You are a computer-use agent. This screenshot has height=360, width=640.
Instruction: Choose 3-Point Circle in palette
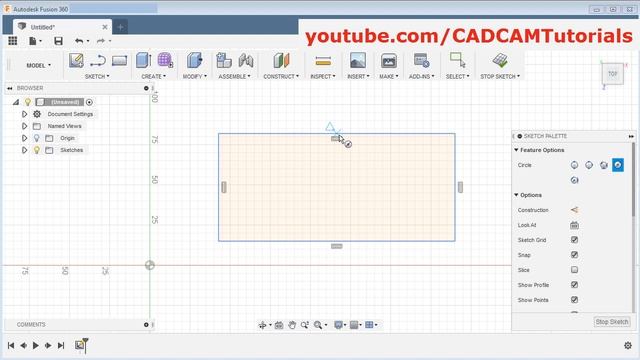click(604, 165)
